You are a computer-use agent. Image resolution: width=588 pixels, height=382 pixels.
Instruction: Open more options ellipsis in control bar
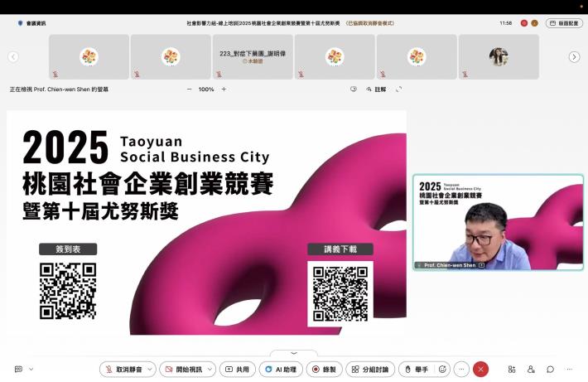461,370
